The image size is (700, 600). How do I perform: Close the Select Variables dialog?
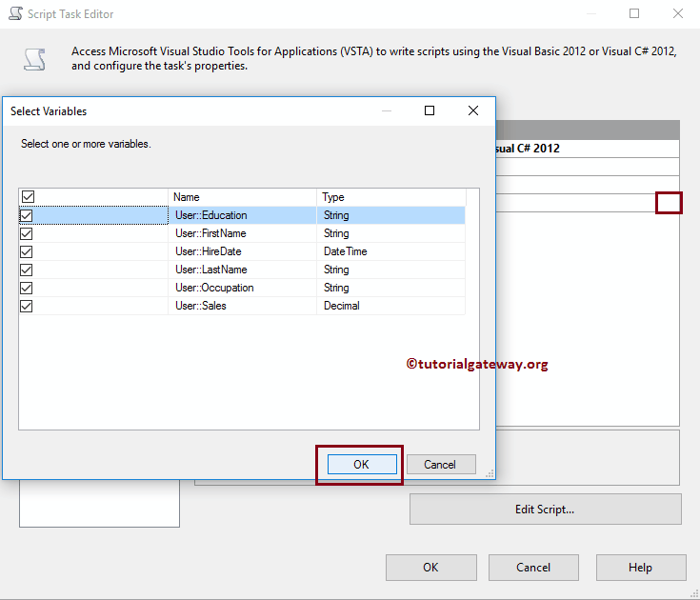[x=473, y=110]
